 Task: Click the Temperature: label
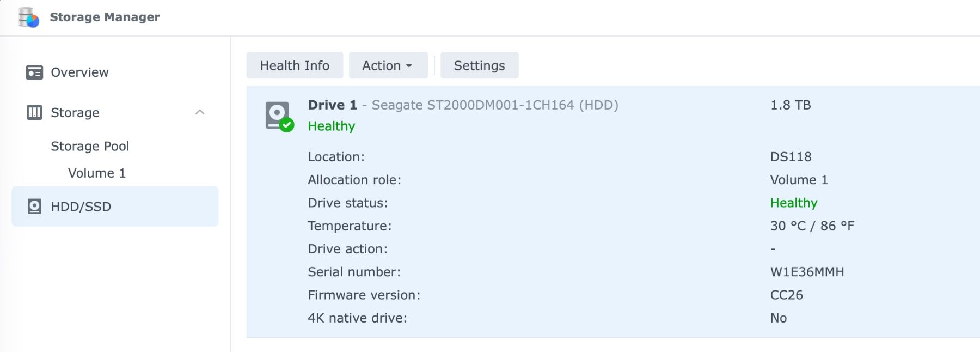(350, 226)
